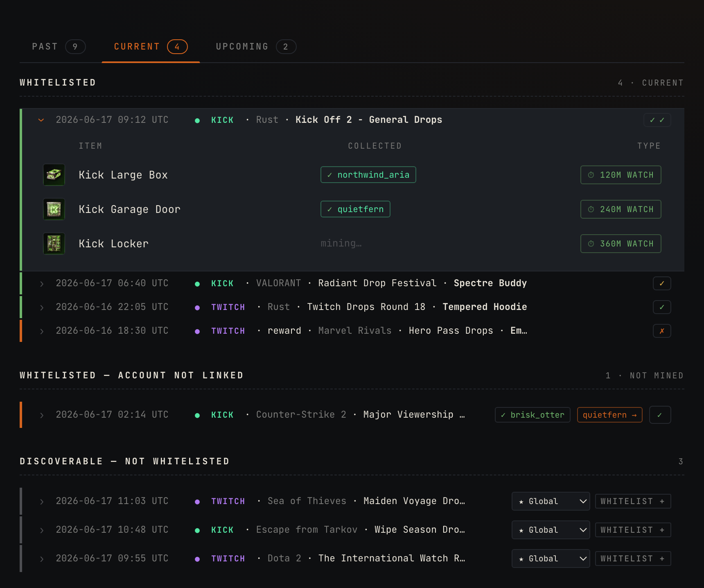Open the Kick Garage Door item icon
Screen dimensions: 704x588
(54, 209)
